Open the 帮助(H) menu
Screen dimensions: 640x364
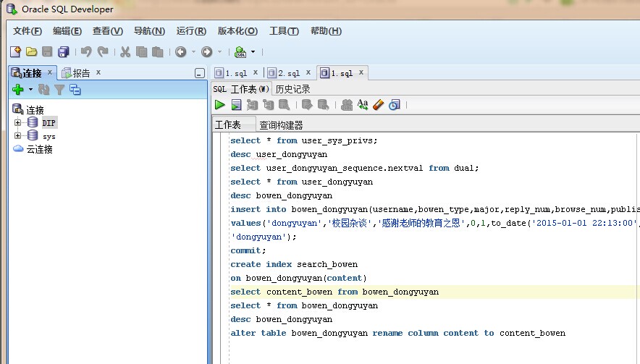click(326, 31)
